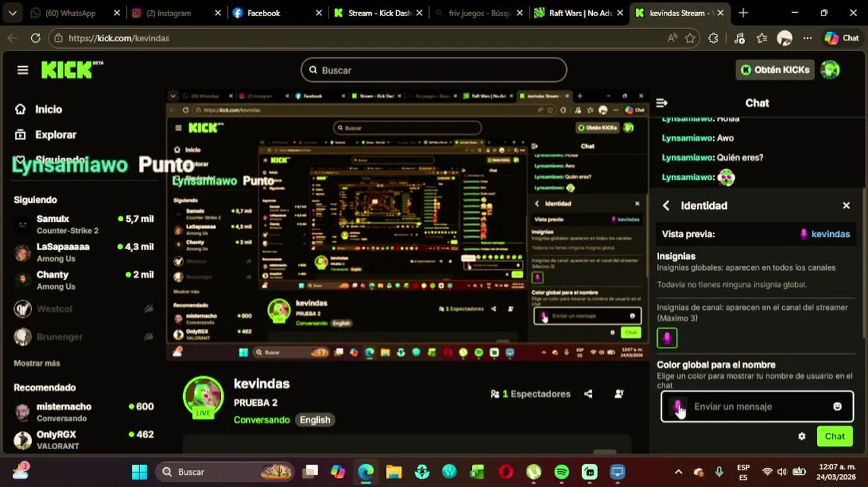Open the Excel icon on taskbar
Image resolution: width=868 pixels, height=487 pixels.
click(477, 471)
